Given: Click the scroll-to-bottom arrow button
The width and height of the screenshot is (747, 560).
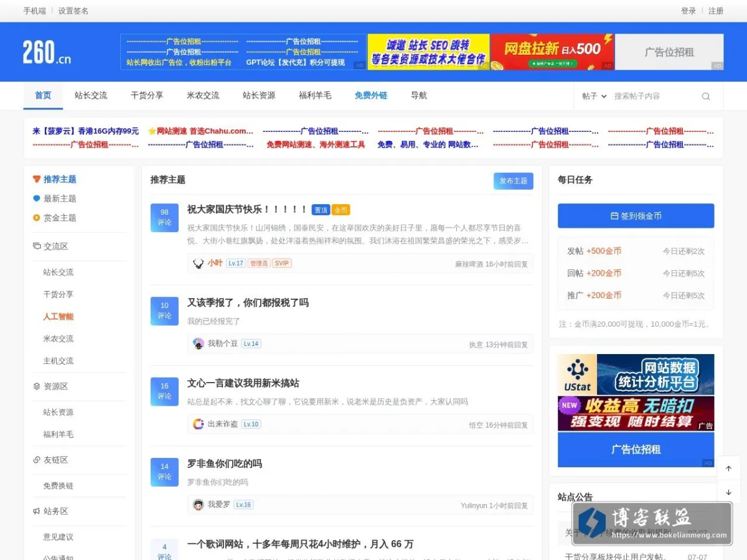Looking at the screenshot, I should pos(728,492).
